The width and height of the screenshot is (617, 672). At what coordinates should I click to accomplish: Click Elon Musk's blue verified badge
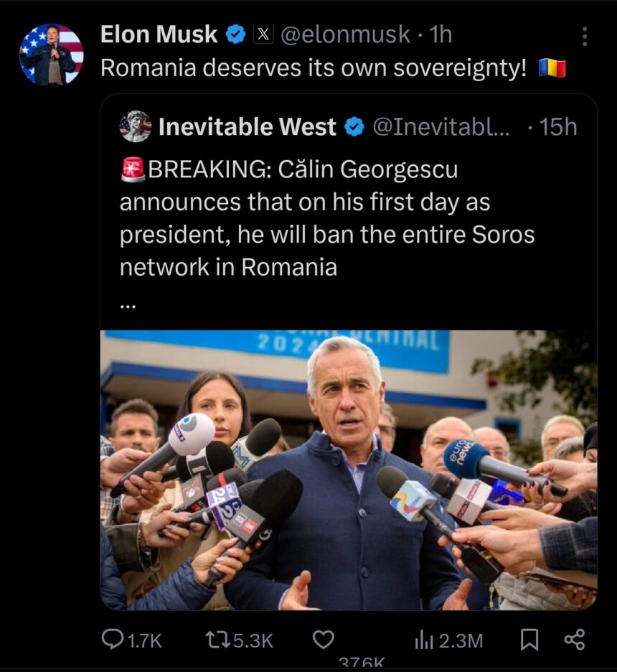(x=236, y=34)
